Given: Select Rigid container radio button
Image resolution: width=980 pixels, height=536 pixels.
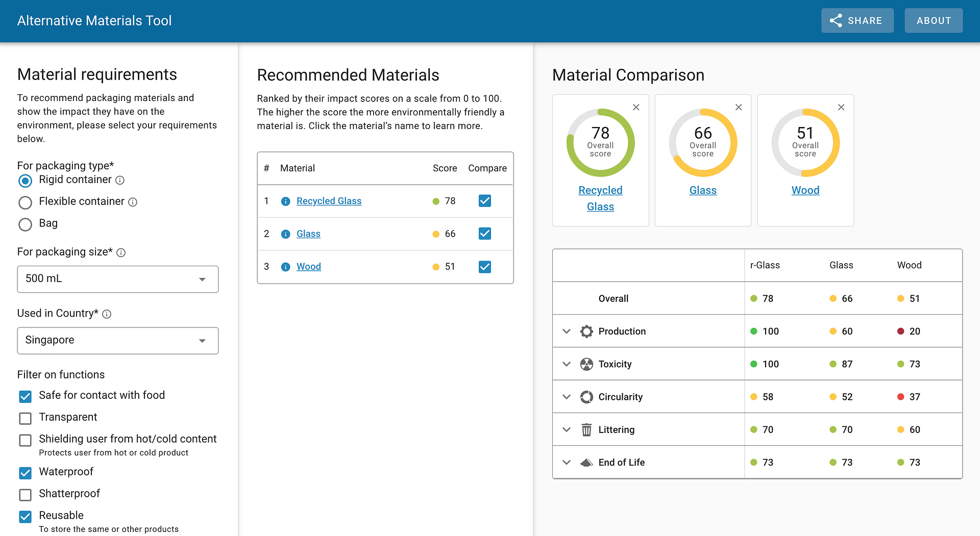Looking at the screenshot, I should click(25, 181).
